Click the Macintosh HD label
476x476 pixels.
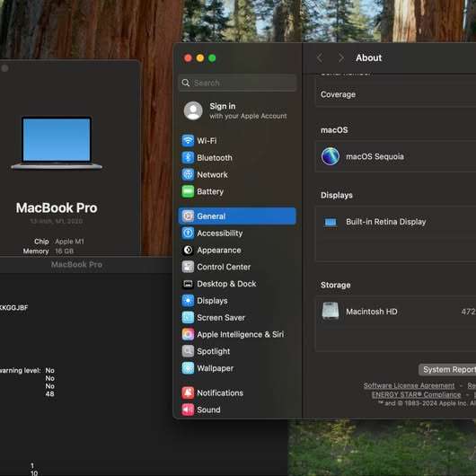[x=372, y=312]
